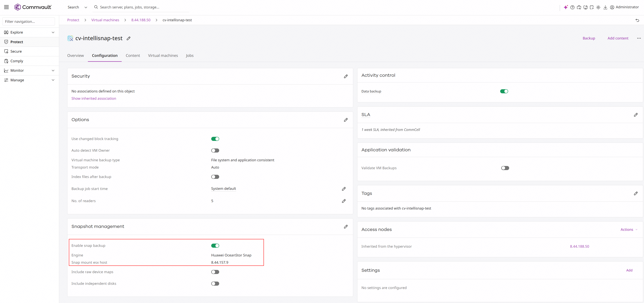This screenshot has width=644, height=303.
Task: Select the Configuration tab
Action: click(x=105, y=55)
